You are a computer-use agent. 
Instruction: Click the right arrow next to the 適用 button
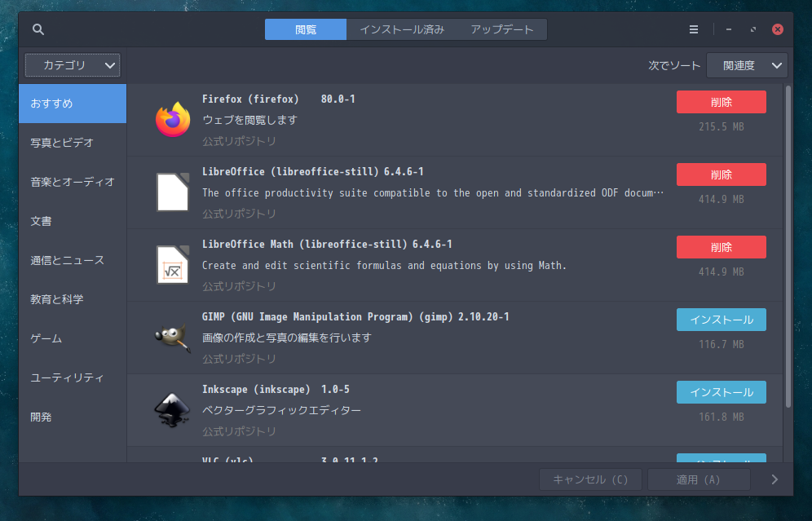point(774,479)
